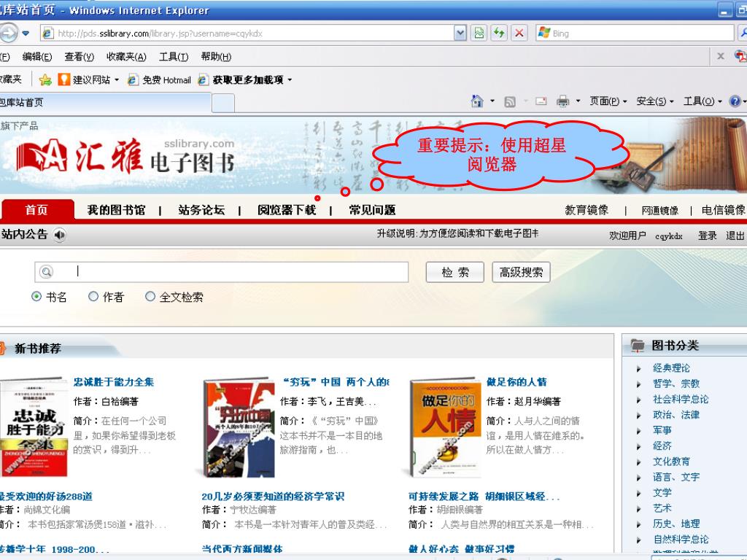
Task: Expand the address bar history dropdown
Action: (x=460, y=34)
